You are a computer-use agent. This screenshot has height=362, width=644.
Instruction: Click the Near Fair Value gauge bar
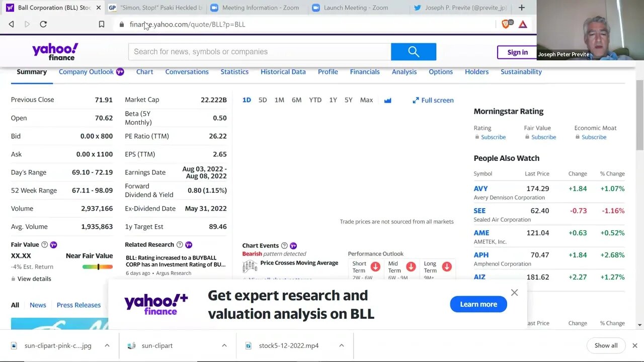pos(98,267)
